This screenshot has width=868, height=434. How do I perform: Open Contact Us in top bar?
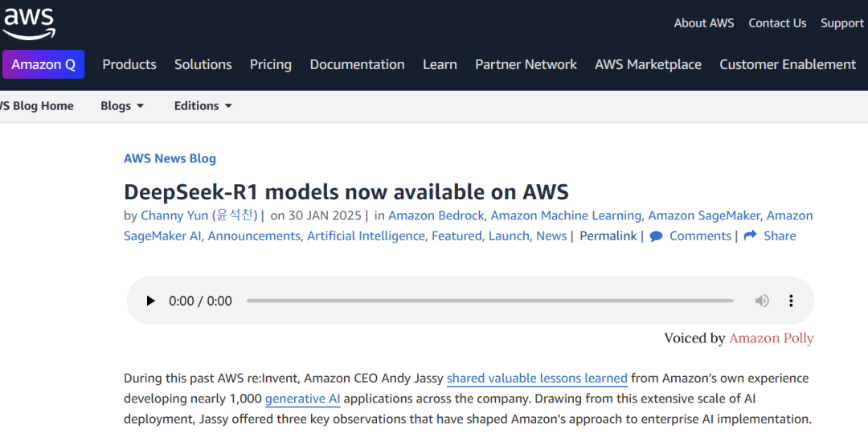coord(777,23)
